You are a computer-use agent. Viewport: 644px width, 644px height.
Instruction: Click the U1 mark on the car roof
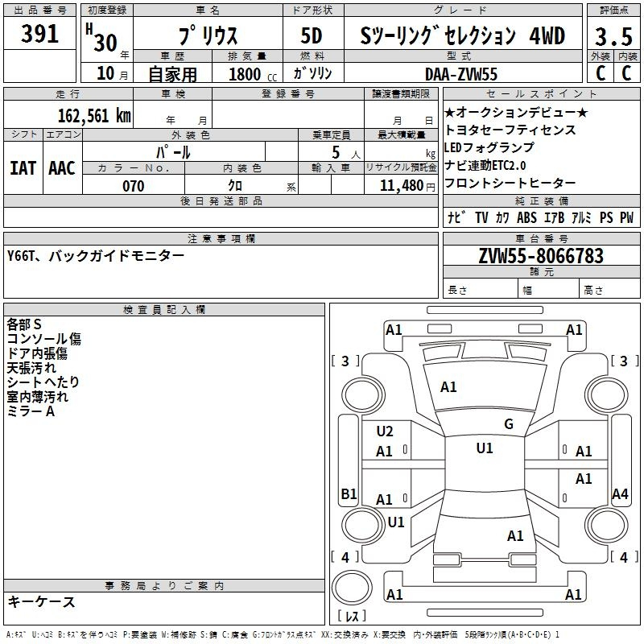(484, 448)
